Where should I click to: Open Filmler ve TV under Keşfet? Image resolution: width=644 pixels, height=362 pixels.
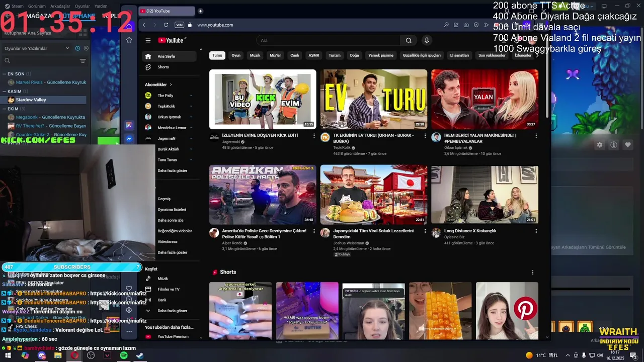(170, 289)
